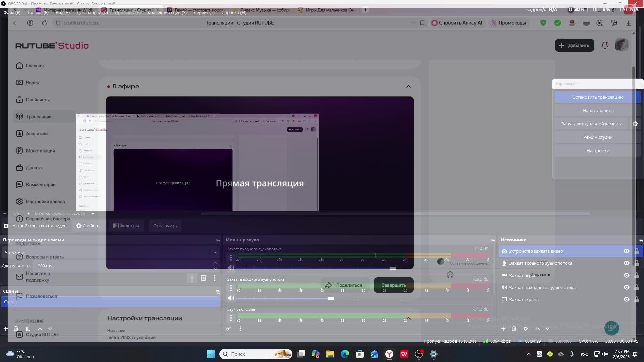Lock the Захват выходного аудиопотока source
The height and width of the screenshot is (362, 644).
pyautogui.click(x=636, y=287)
